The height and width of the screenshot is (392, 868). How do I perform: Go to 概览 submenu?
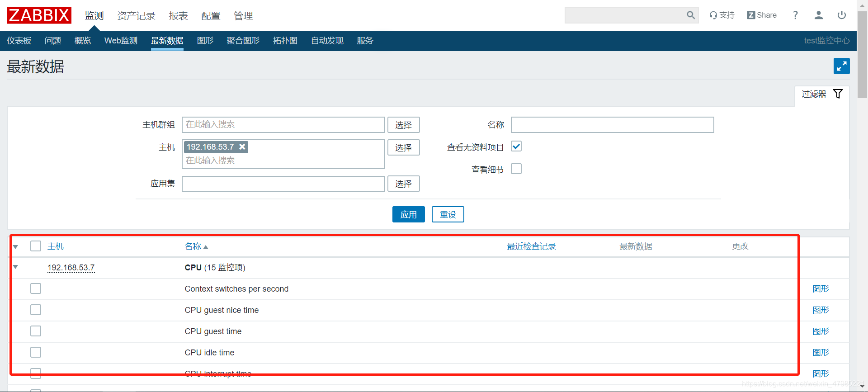(83, 41)
